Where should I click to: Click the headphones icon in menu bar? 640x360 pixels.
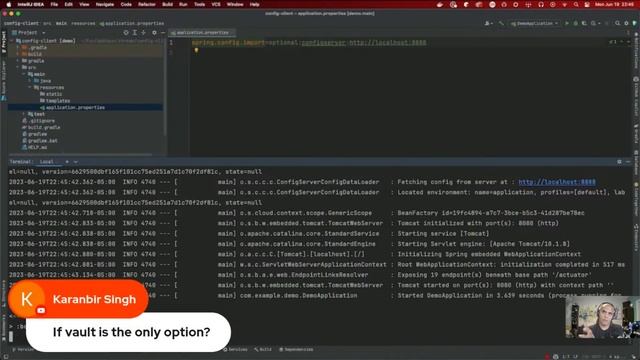pyautogui.click(x=541, y=4)
